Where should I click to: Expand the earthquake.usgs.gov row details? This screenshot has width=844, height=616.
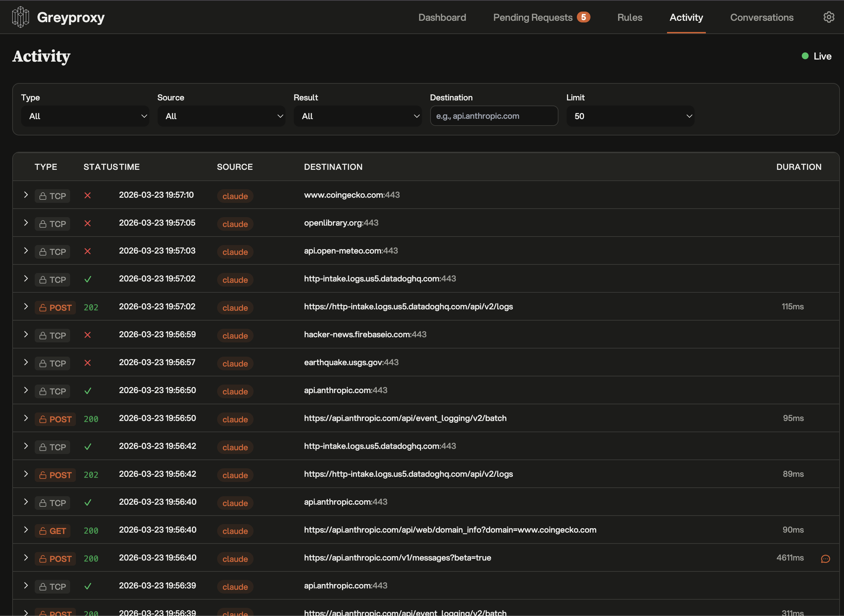[x=26, y=362]
